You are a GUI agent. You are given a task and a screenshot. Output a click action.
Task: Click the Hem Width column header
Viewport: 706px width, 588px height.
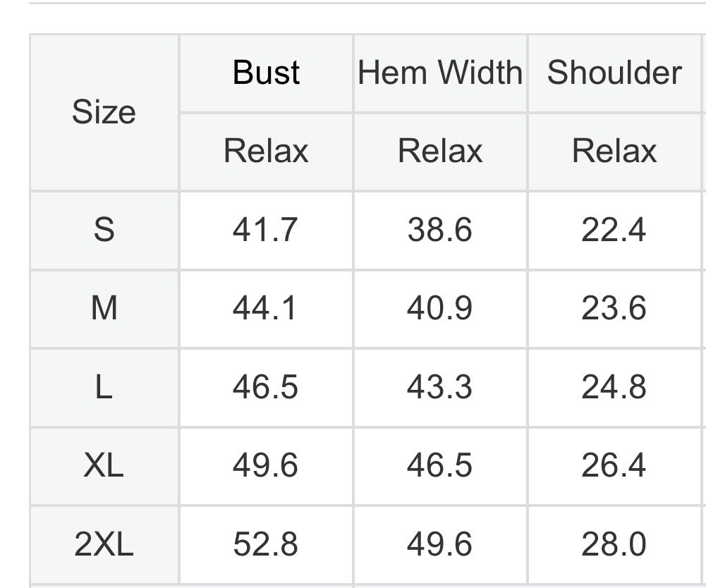click(x=440, y=73)
